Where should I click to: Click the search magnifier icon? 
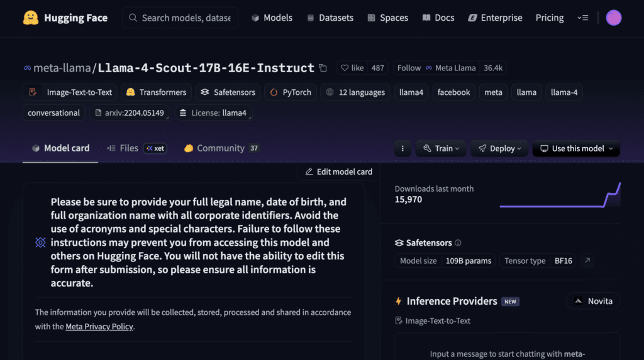click(x=133, y=18)
